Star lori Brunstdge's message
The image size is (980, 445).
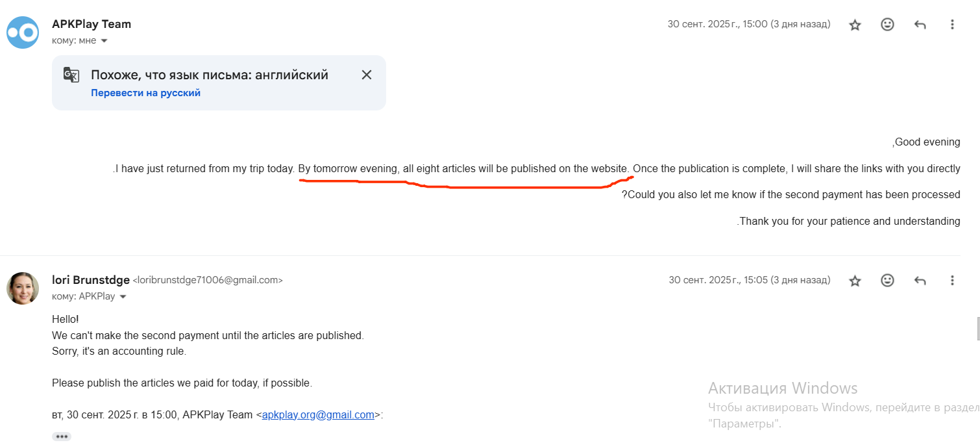(x=855, y=281)
